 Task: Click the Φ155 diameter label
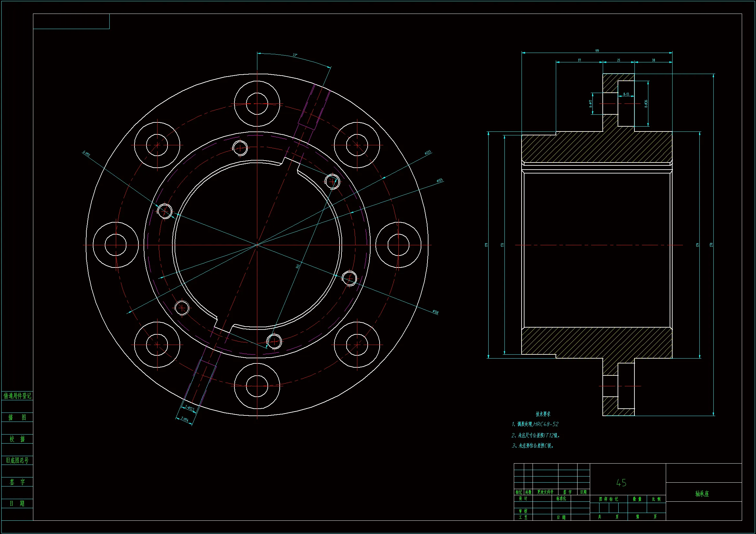439,181
